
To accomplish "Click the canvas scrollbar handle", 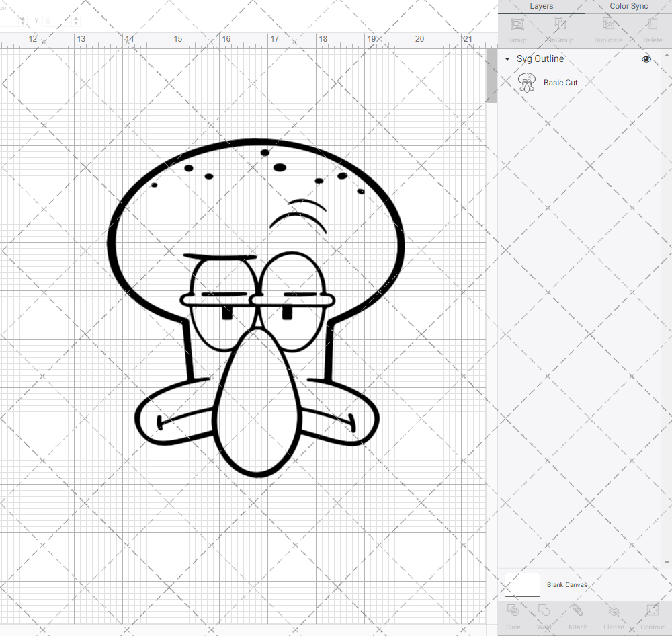I will coord(491,74).
